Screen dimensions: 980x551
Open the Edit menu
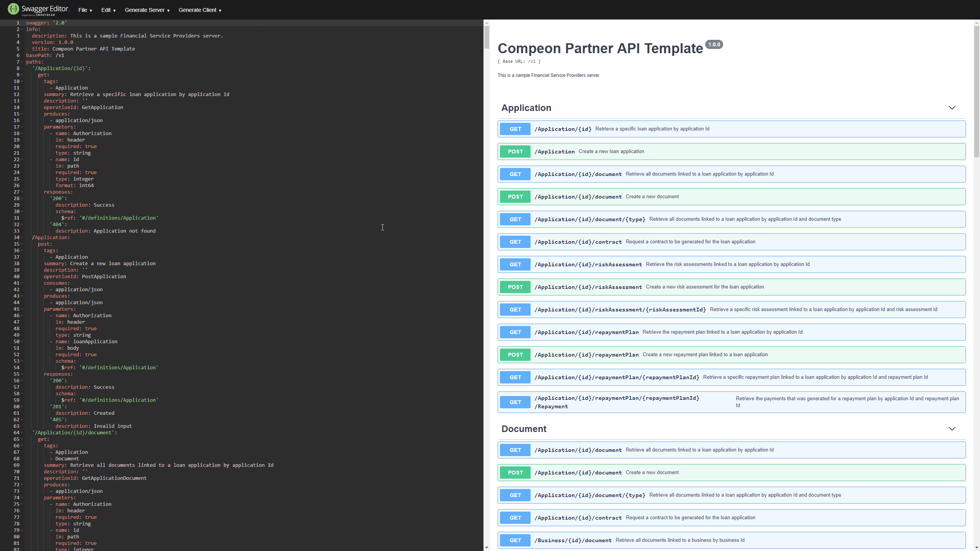click(108, 10)
